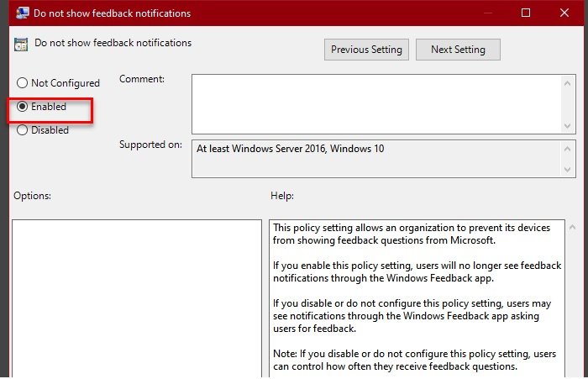588x379 pixels.
Task: Go to Previous Setting
Action: coord(367,50)
